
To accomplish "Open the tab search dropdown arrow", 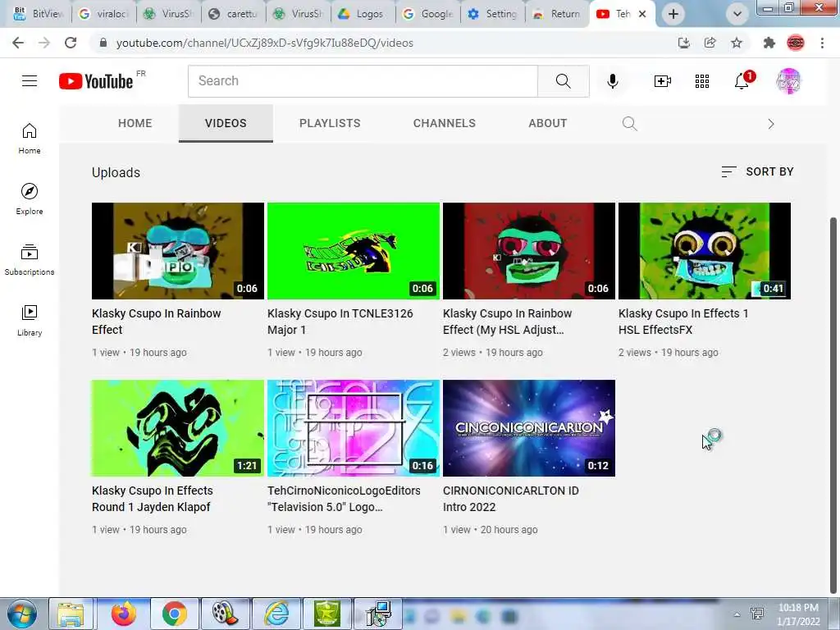I will pos(737,14).
